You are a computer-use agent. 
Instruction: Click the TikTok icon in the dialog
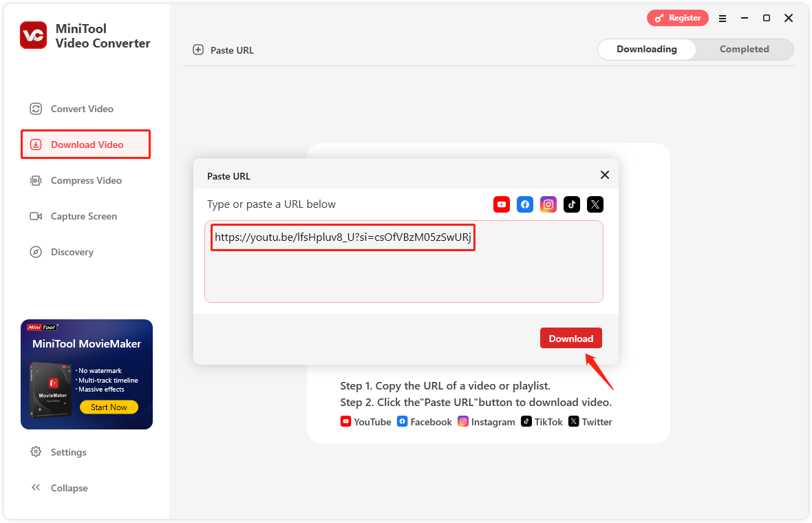click(x=572, y=204)
